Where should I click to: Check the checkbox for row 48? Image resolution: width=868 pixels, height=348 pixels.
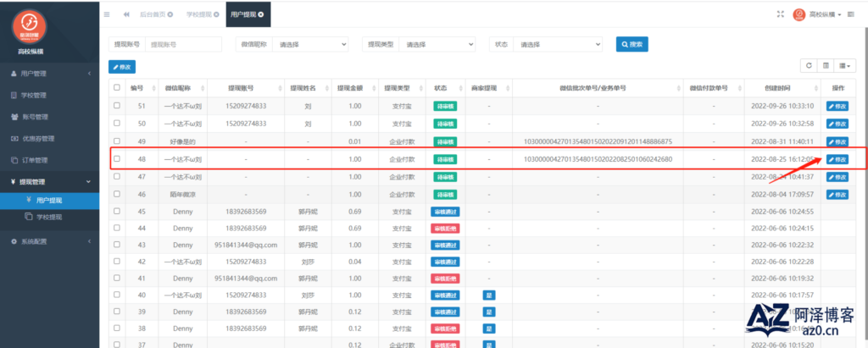(x=116, y=159)
